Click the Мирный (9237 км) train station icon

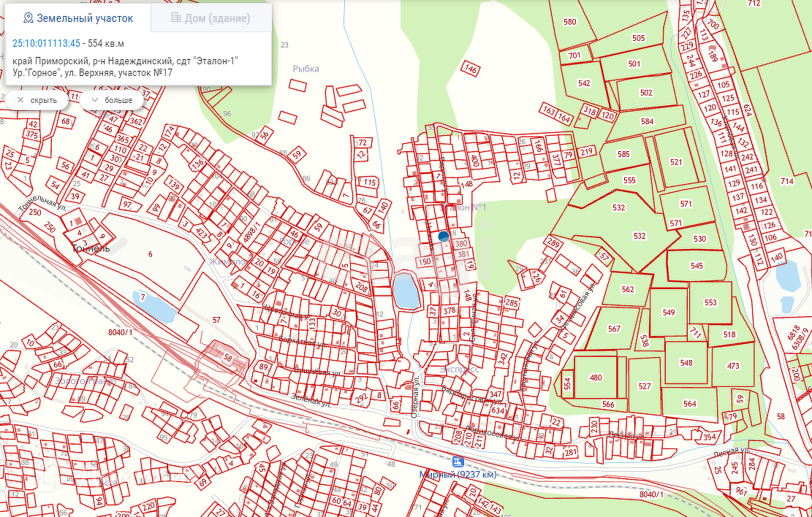coord(458,461)
